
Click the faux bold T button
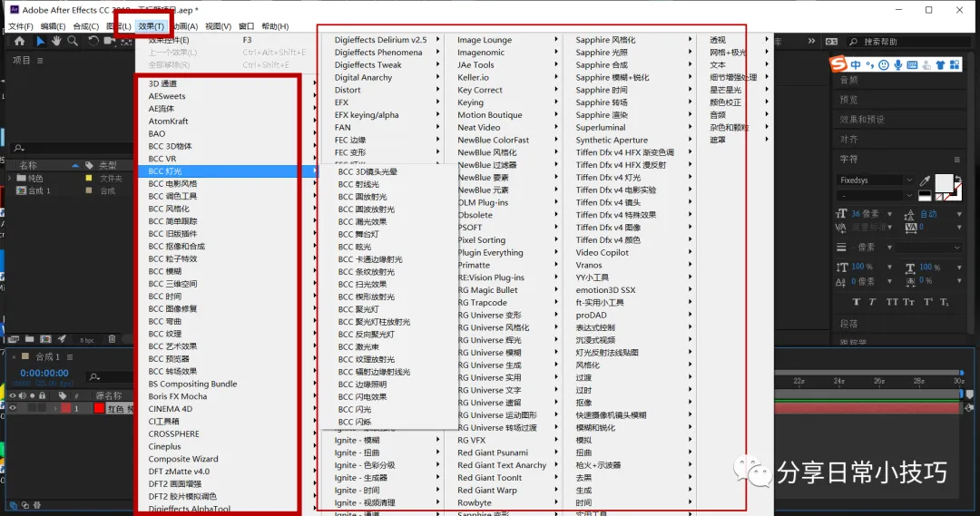point(857,302)
